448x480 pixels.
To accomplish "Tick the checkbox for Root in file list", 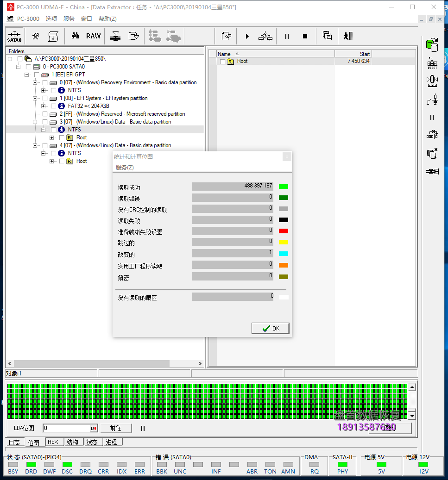I will pos(223,62).
